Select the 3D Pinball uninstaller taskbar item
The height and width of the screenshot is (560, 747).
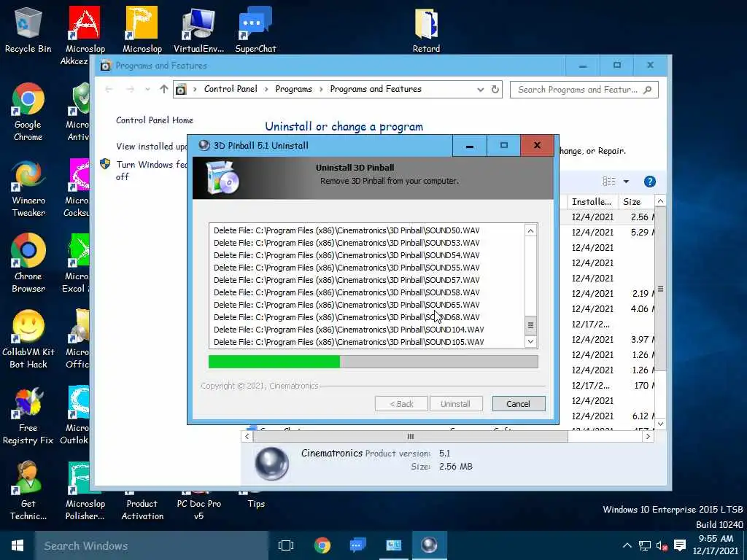coord(429,545)
